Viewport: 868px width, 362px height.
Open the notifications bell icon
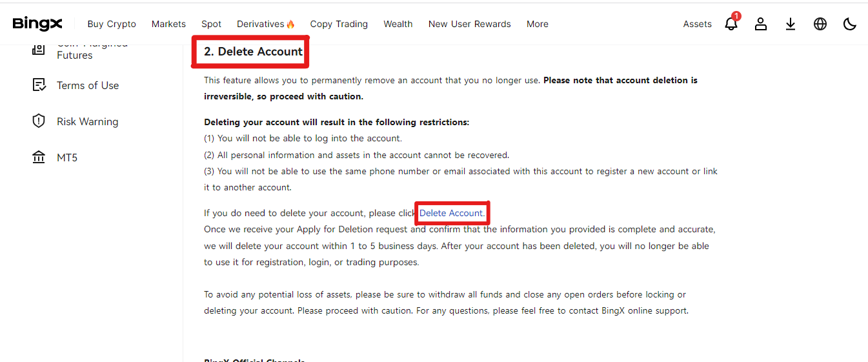[x=731, y=24]
